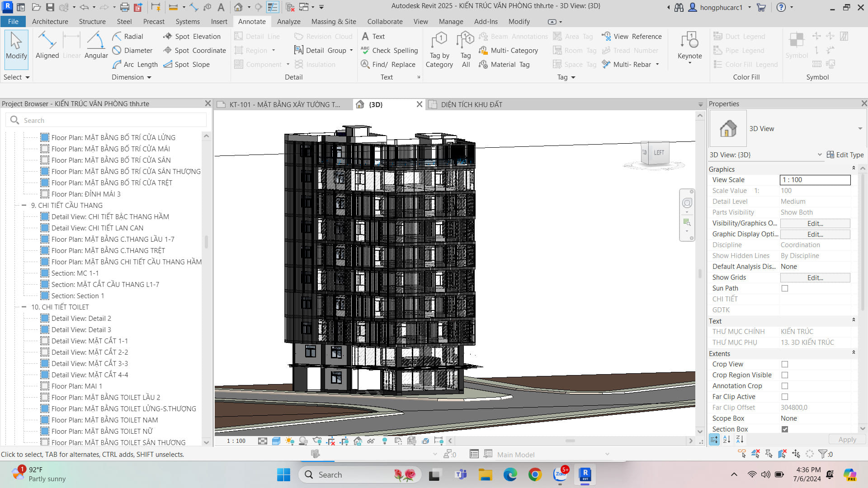
Task: Open the Architecture ribbon tab
Action: tap(50, 21)
